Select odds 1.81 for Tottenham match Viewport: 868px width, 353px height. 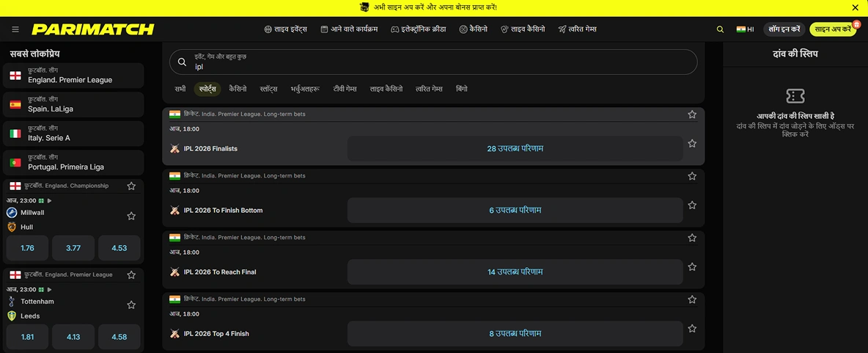click(x=27, y=336)
